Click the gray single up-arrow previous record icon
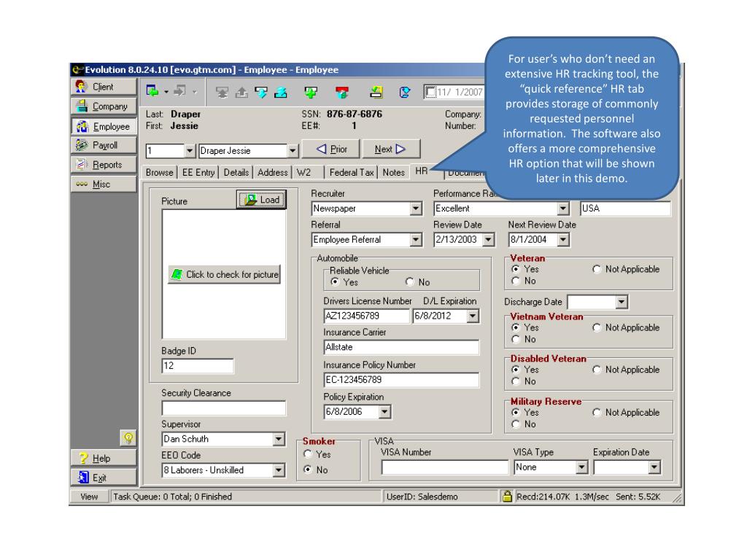747x560 pixels. 241,93
